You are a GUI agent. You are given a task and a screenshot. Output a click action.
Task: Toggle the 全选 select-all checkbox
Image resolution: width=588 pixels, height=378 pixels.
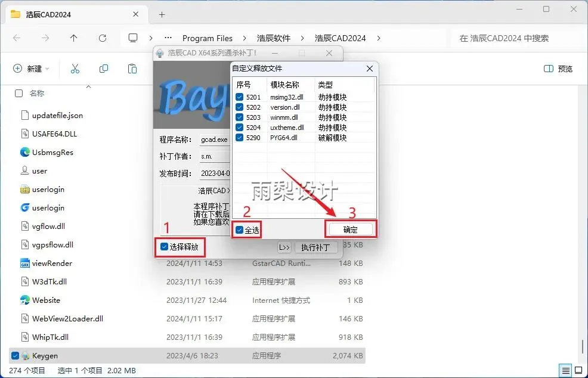point(240,230)
